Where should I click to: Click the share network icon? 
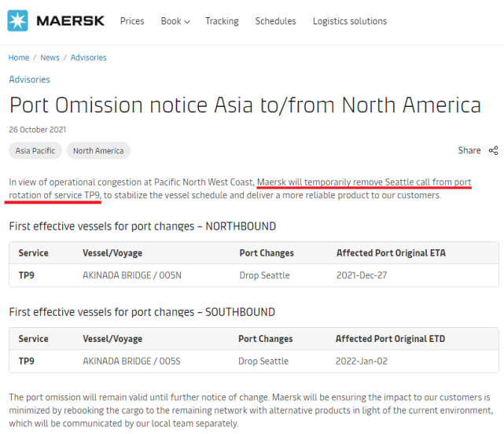[493, 150]
